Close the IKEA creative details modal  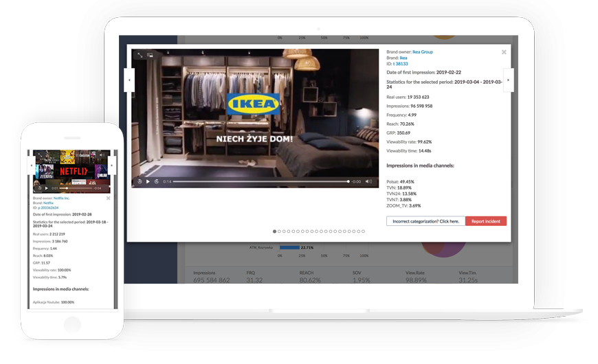[504, 52]
